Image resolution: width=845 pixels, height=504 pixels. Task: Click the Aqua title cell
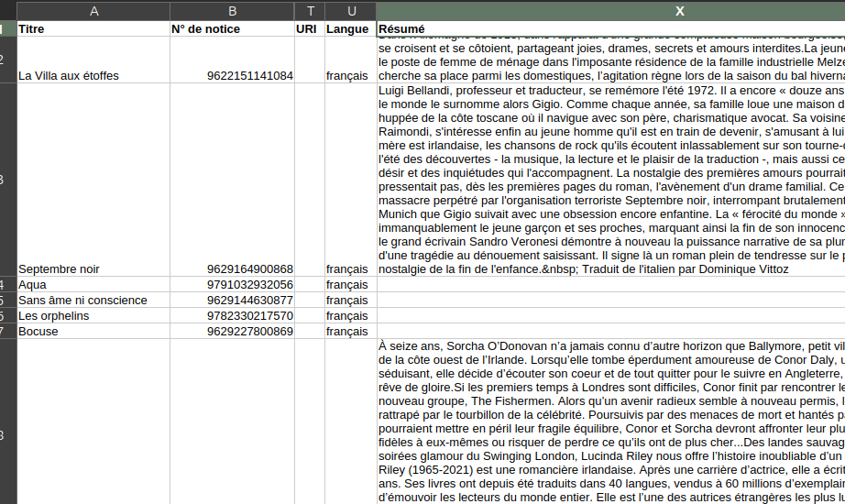(93, 284)
